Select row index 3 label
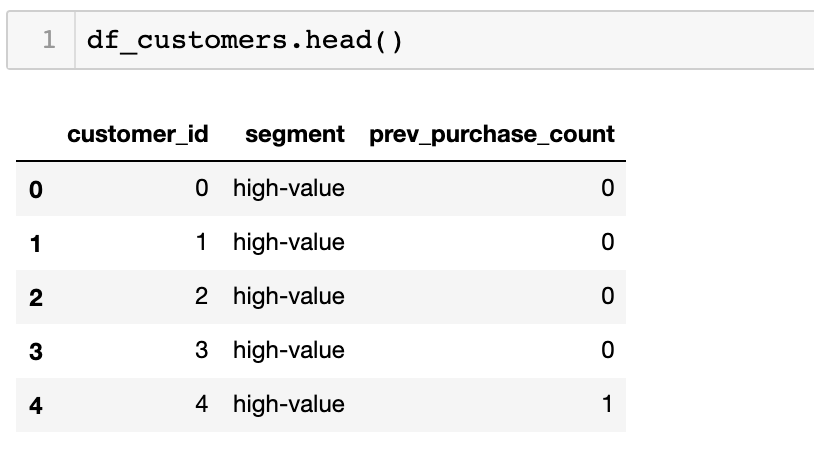The height and width of the screenshot is (450, 814). pyautogui.click(x=36, y=351)
